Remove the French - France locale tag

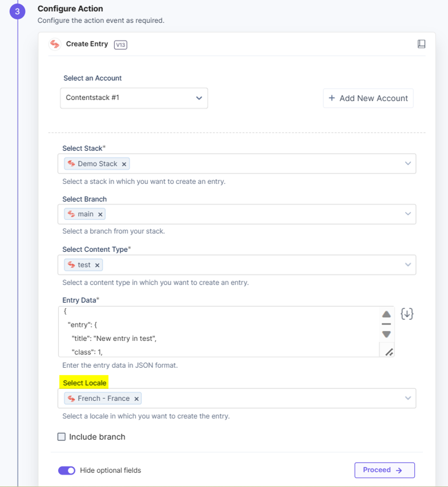[x=136, y=399]
